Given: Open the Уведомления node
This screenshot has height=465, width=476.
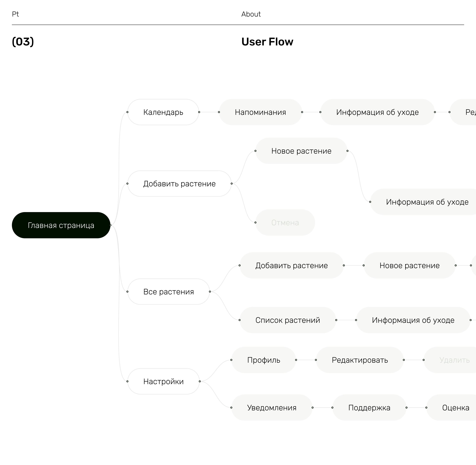Looking at the screenshot, I should tap(271, 408).
